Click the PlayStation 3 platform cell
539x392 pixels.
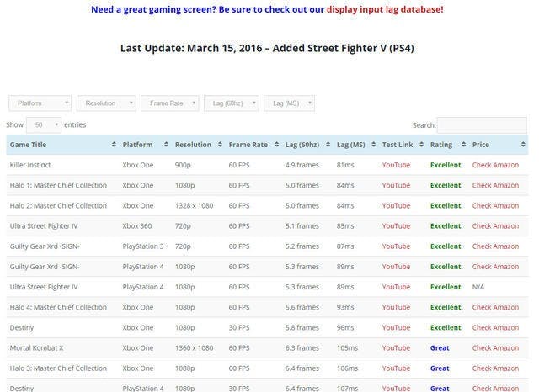pyautogui.click(x=143, y=246)
